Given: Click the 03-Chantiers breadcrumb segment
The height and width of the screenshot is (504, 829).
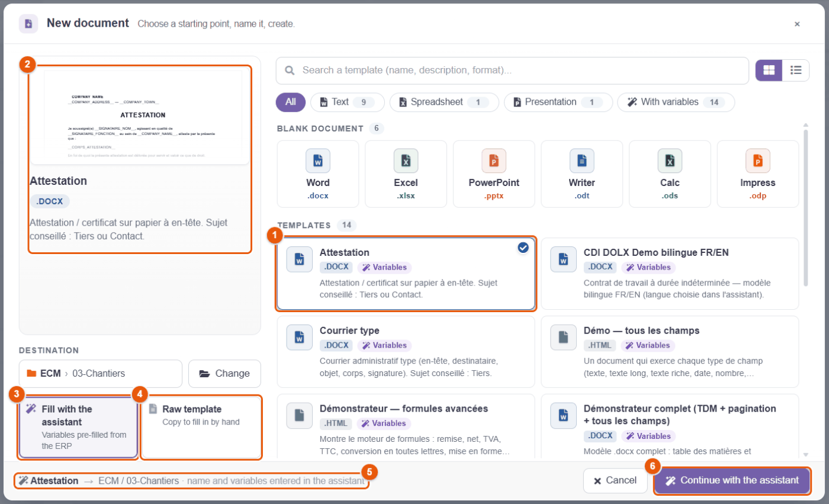Looking at the screenshot, I should tap(99, 374).
